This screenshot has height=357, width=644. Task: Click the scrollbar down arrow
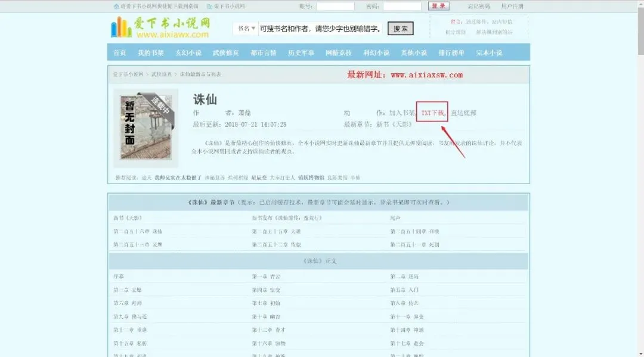pyautogui.click(x=640, y=353)
